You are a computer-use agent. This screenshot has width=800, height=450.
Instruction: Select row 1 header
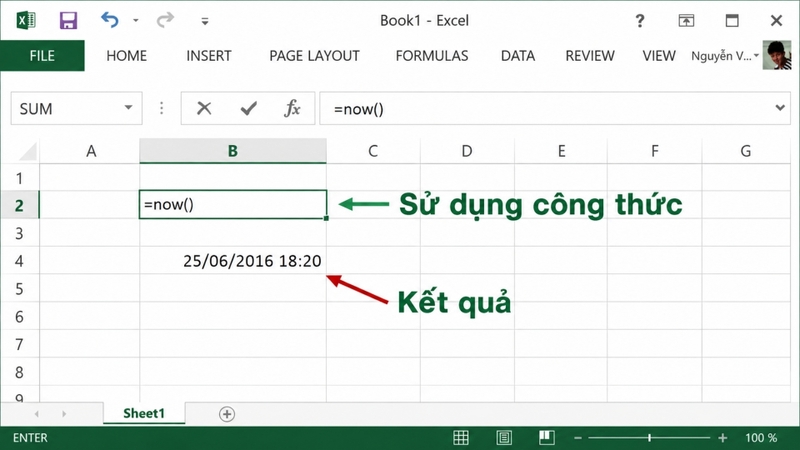pos(19,178)
